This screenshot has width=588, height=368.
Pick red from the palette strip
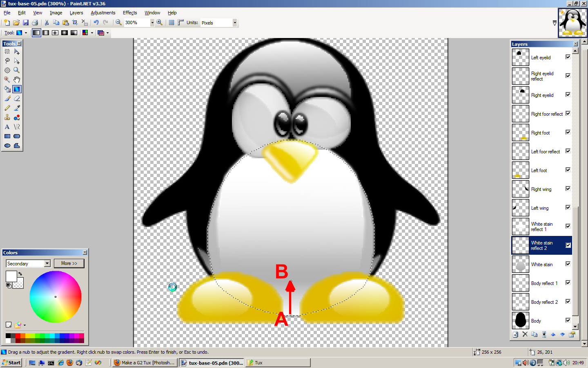click(18, 336)
